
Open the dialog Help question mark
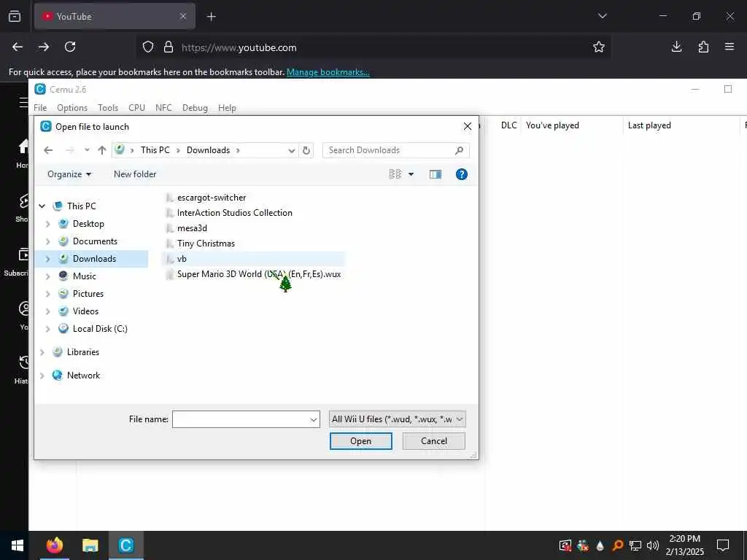[x=461, y=174]
